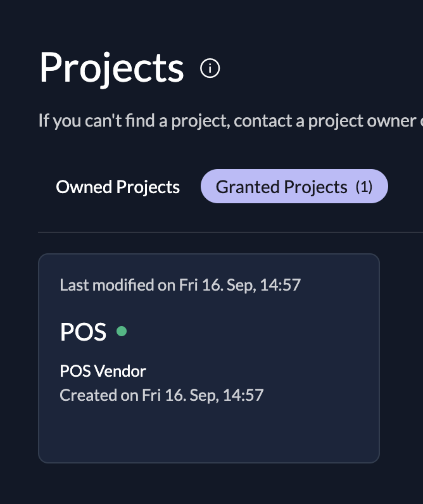The height and width of the screenshot is (504, 423).
Task: Click the info icon beside Projects heading
Action: tap(210, 68)
